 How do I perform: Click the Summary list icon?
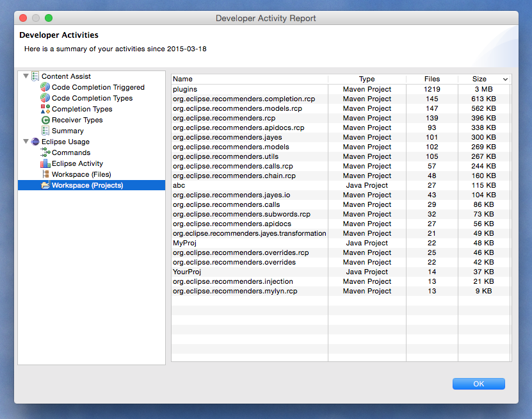45,131
